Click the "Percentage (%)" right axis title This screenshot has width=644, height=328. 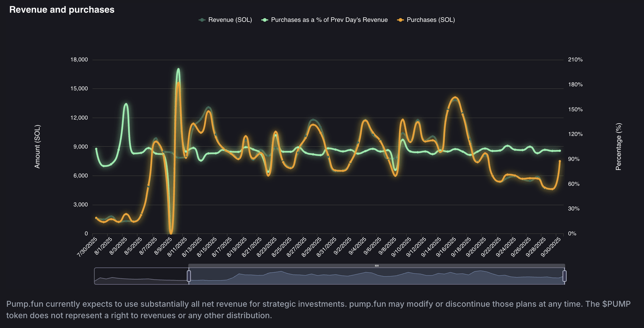point(618,146)
